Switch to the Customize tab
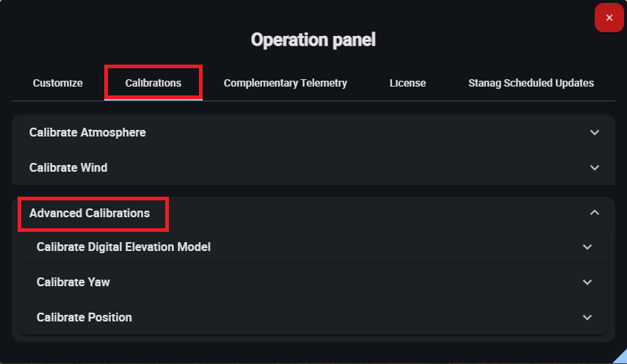Viewport: 627px width, 364px height. (x=57, y=83)
